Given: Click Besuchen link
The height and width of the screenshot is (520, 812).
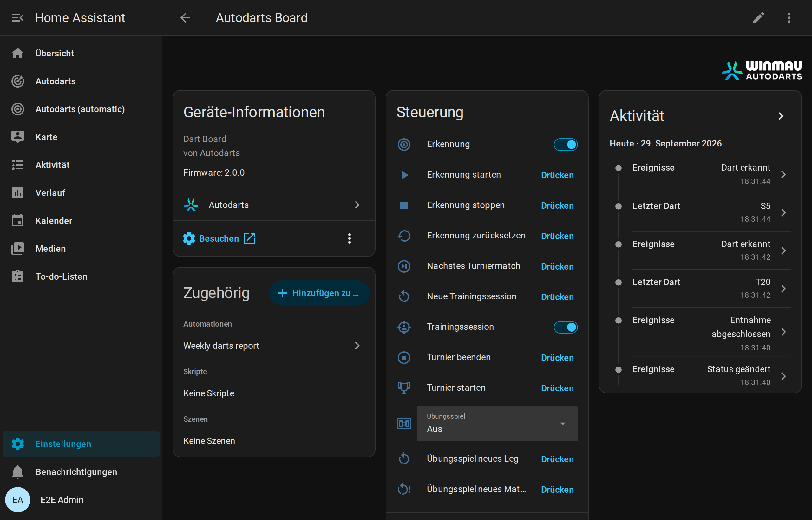Looking at the screenshot, I should coord(219,238).
